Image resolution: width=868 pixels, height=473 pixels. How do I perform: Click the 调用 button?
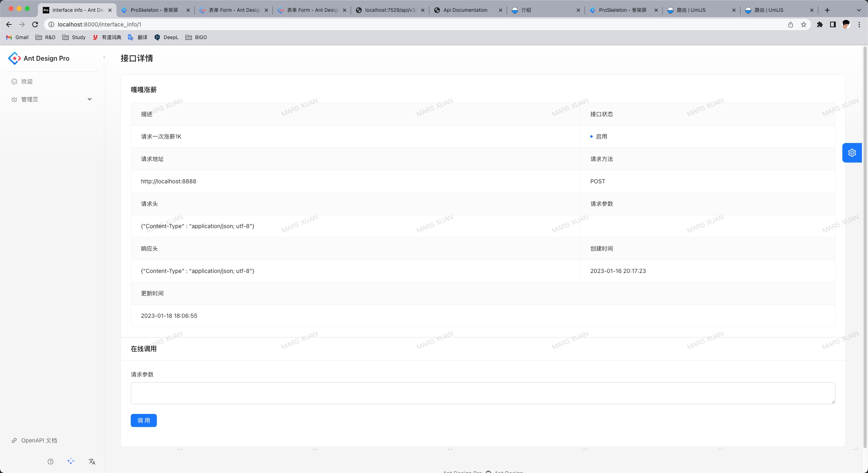pos(143,420)
